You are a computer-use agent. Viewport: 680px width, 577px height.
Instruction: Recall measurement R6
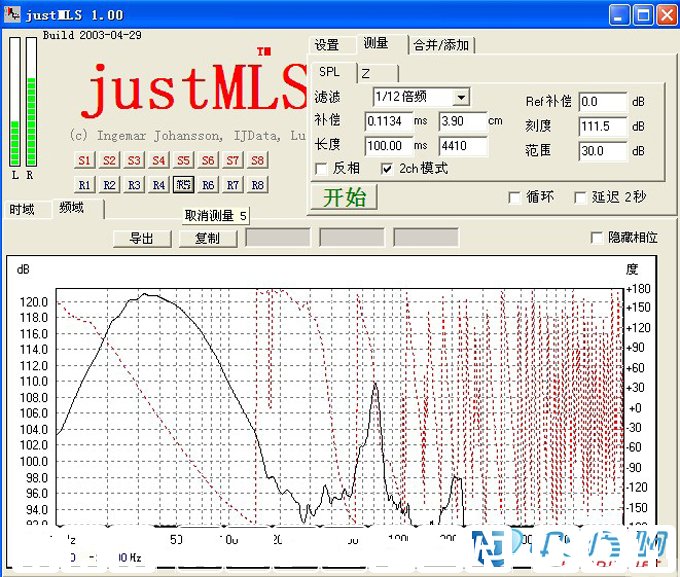coord(208,185)
